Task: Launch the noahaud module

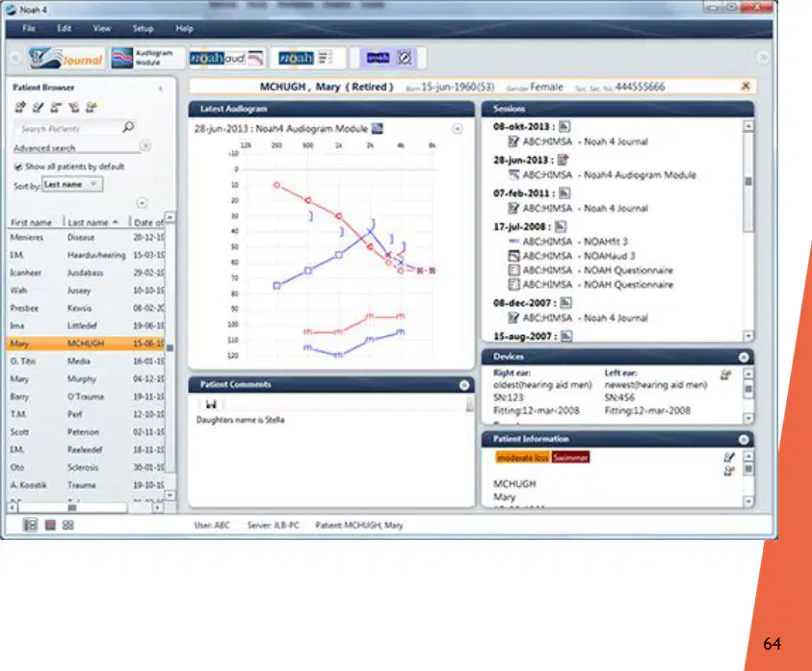Action: click(x=226, y=58)
